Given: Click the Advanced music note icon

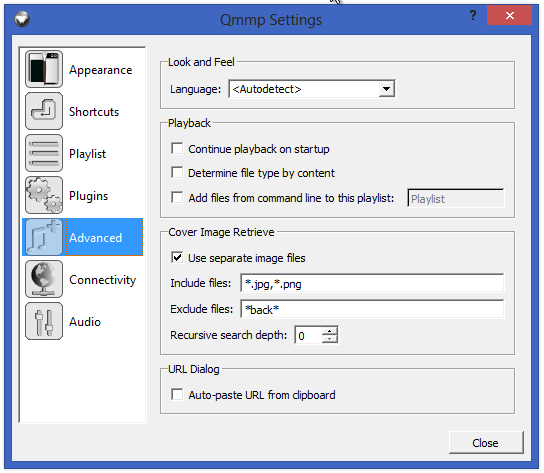Looking at the screenshot, I should coord(44,237).
